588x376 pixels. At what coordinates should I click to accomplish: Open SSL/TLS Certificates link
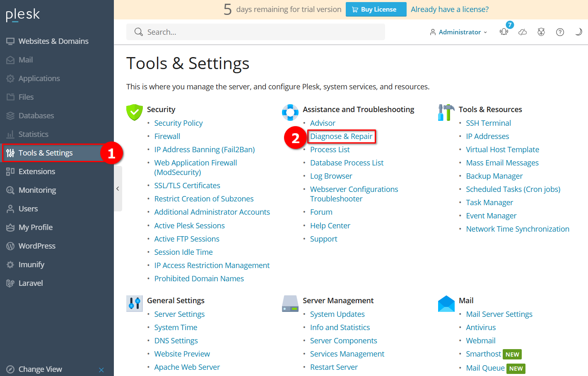(x=187, y=185)
